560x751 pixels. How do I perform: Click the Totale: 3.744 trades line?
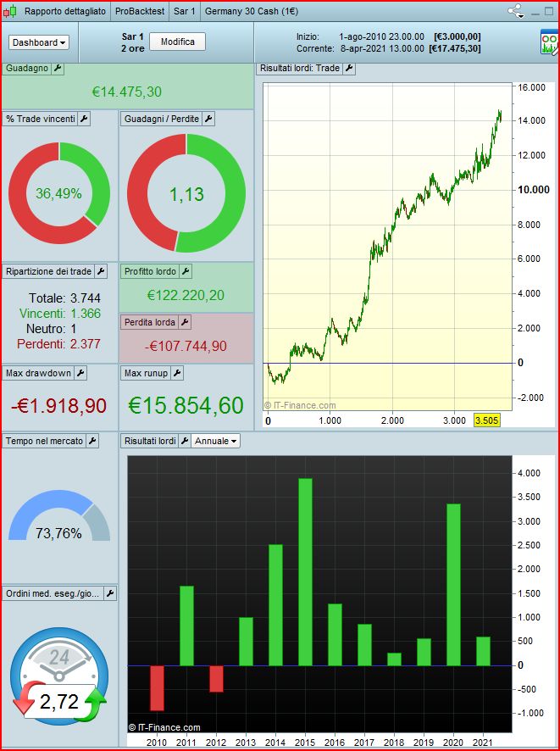click(x=64, y=298)
